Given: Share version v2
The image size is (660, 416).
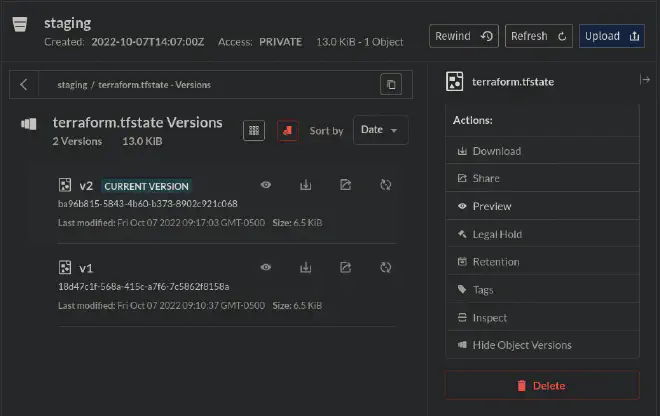Looking at the screenshot, I should (x=346, y=185).
